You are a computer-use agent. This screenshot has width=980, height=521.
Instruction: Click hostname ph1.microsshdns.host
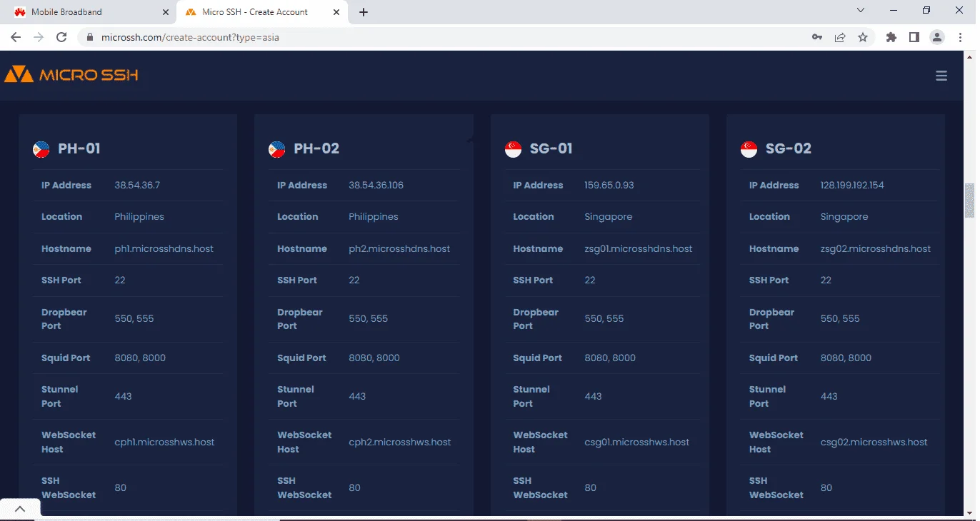pyautogui.click(x=164, y=249)
